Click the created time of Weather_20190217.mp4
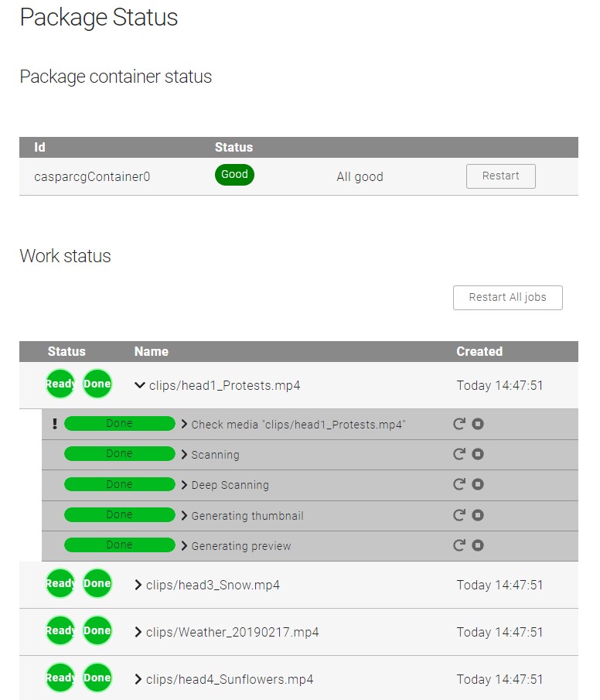 (499, 632)
